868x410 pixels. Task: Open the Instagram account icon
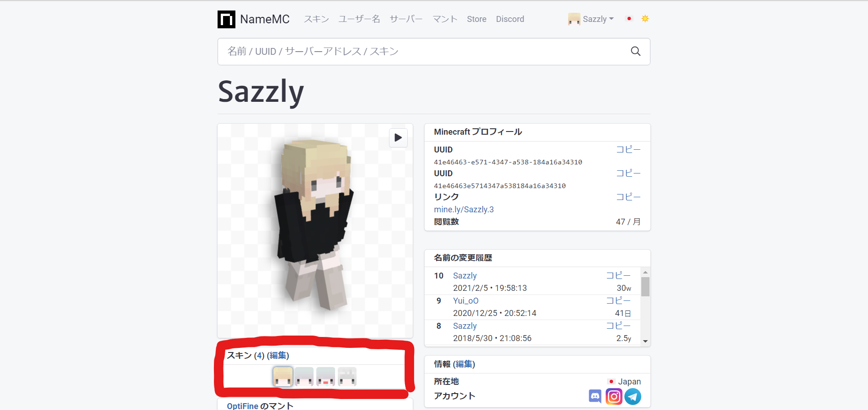point(614,396)
